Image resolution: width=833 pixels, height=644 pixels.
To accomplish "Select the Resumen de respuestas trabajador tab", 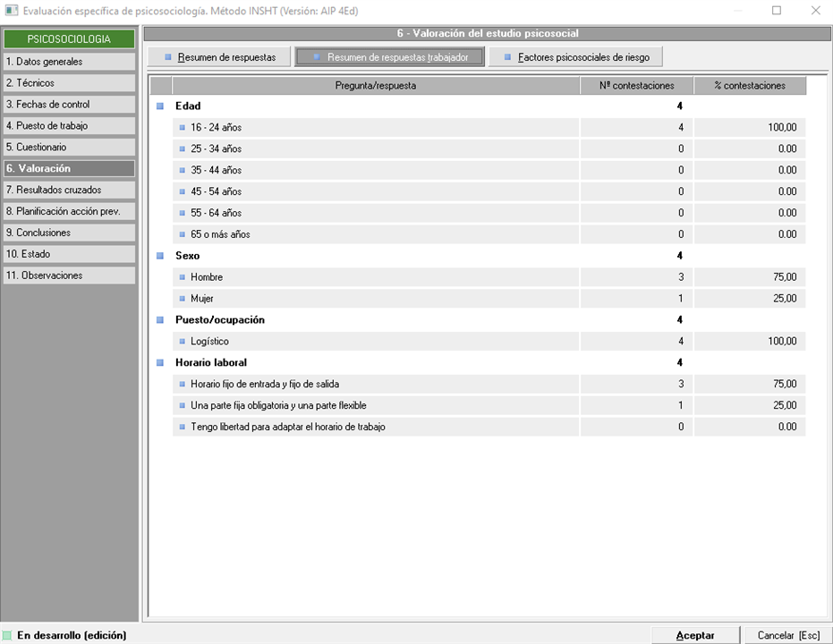I will (x=389, y=57).
